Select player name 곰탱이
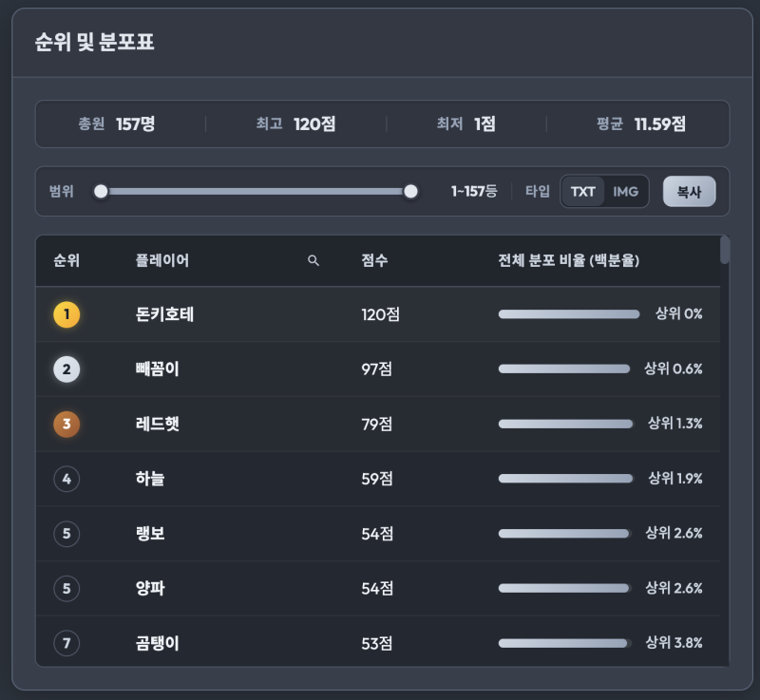This screenshot has height=700, width=760. pos(158,643)
